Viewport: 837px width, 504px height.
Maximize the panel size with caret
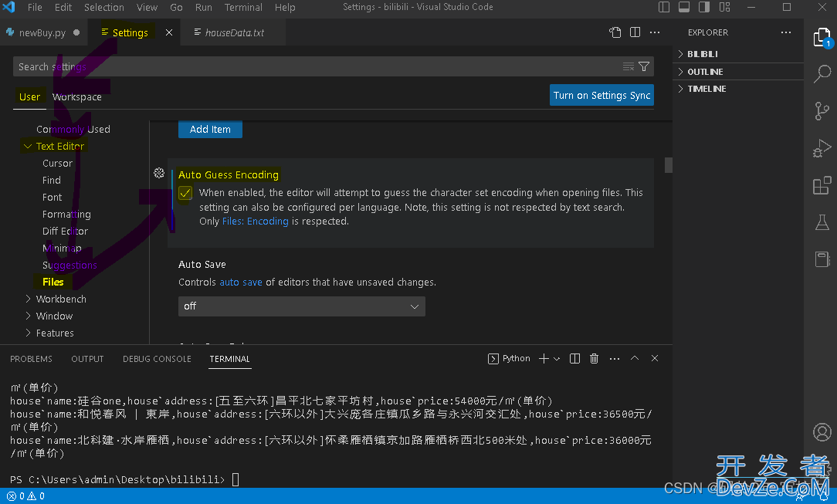click(x=635, y=358)
